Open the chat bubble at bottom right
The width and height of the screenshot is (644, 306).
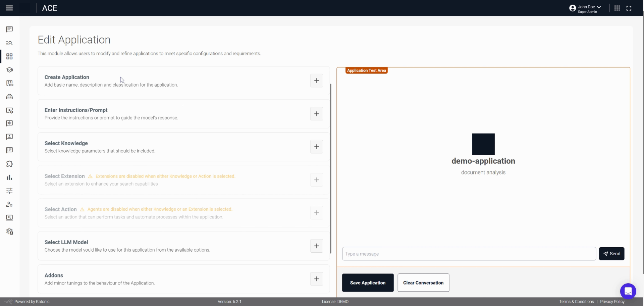coord(628,291)
